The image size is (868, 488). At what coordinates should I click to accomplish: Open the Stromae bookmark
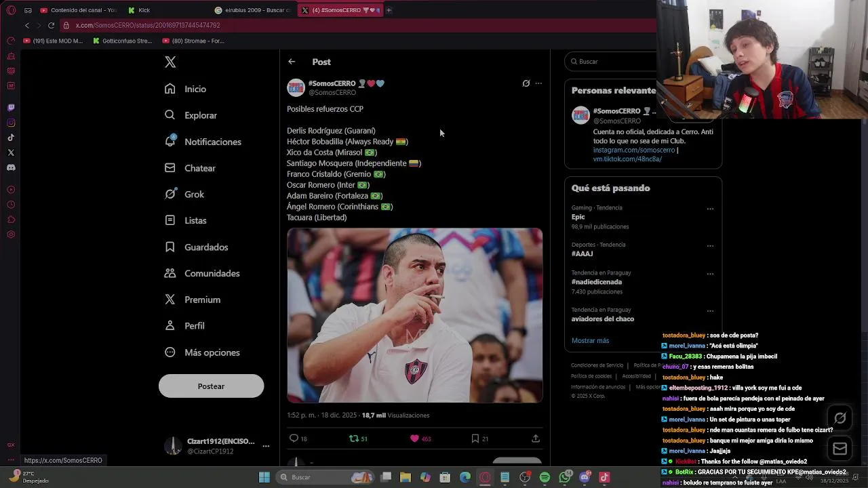[193, 41]
